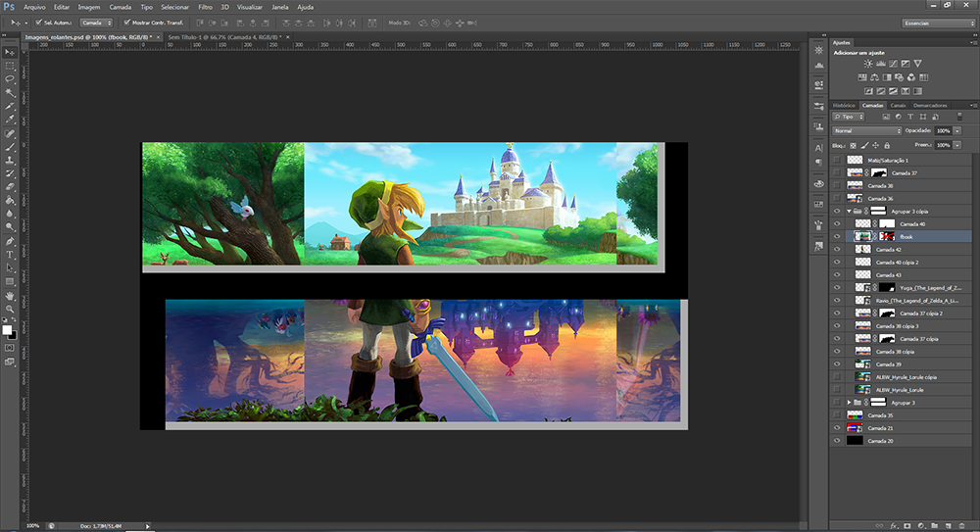Select the Hand tool

[10, 296]
